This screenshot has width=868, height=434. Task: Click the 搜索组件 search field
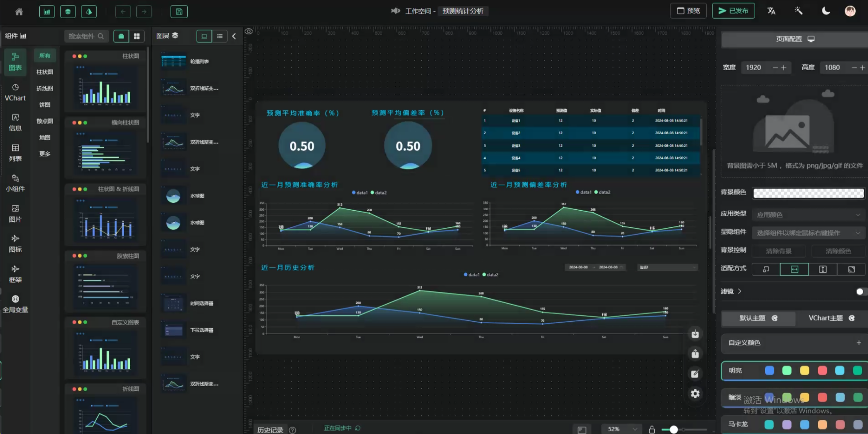[86, 36]
